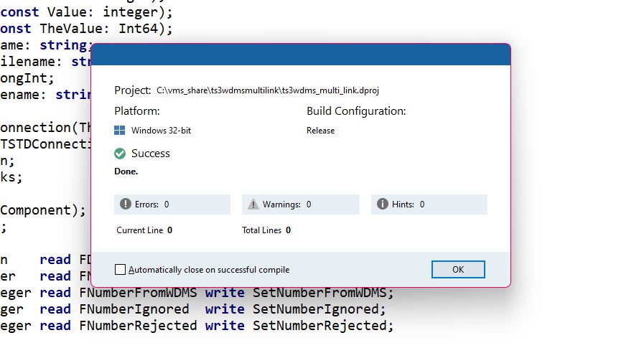Click the Hints info circle icon
Viewport: 644px width, 348px height.
click(383, 204)
